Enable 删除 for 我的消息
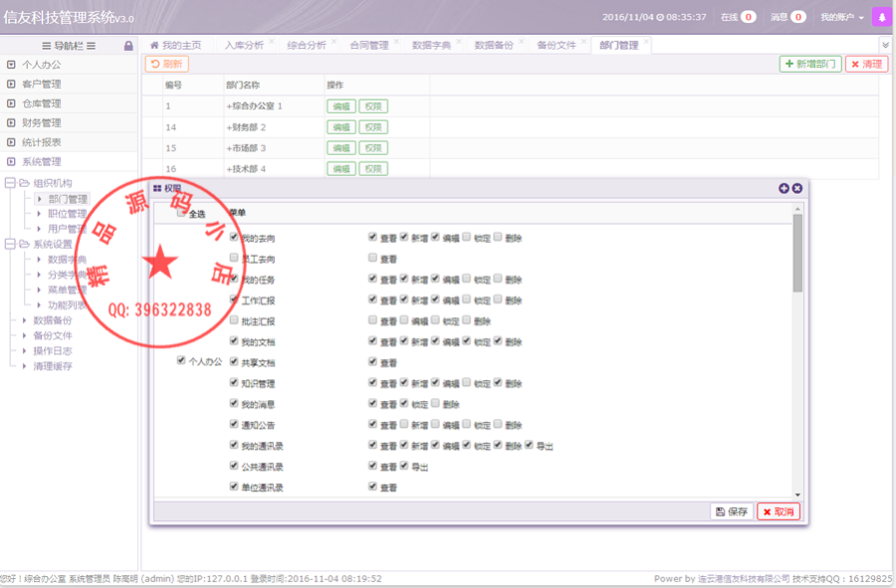The height and width of the screenshot is (588, 896). 435,403
